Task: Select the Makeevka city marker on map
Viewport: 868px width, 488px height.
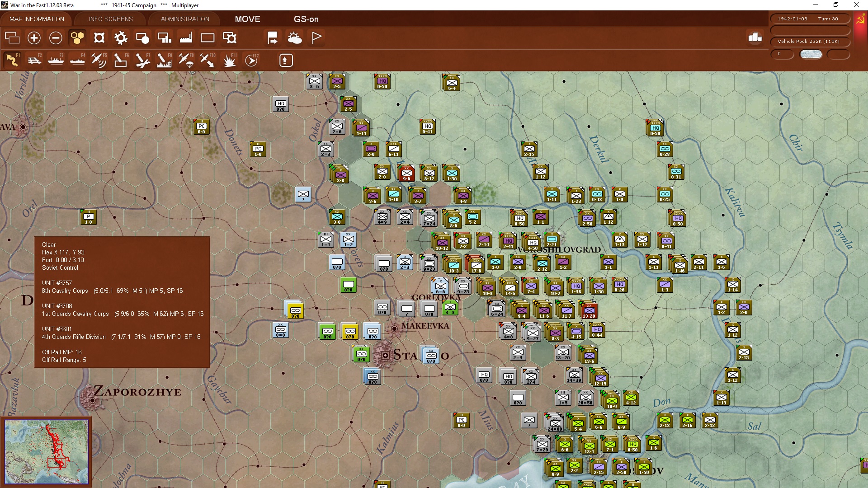Action: 394,328
